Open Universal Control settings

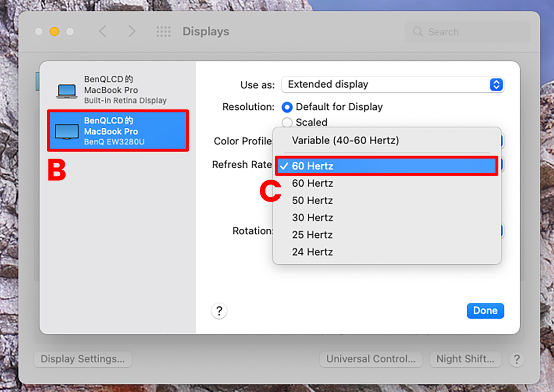(371, 359)
